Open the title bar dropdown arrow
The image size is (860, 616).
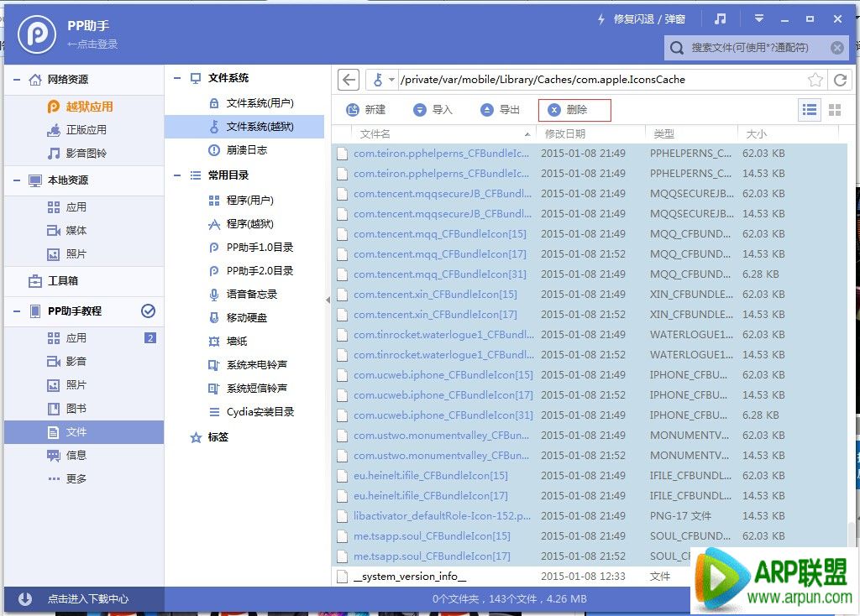(x=758, y=18)
